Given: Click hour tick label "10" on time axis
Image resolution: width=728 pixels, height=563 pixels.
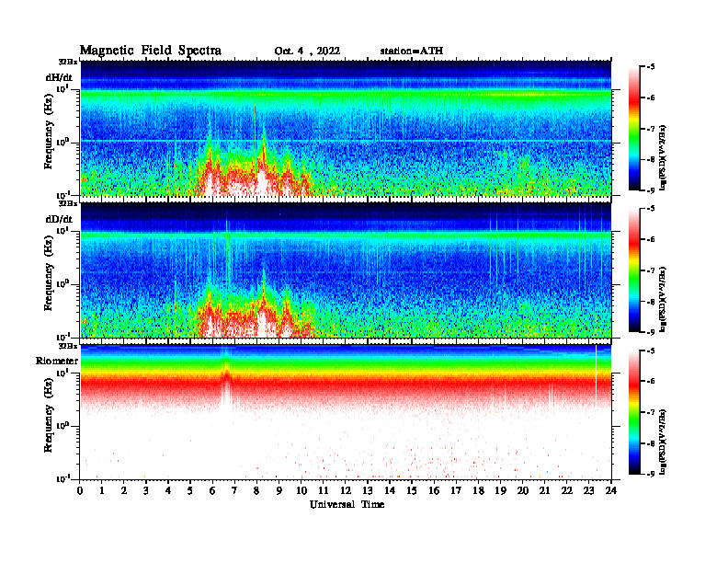Looking at the screenshot, I should (x=301, y=490).
